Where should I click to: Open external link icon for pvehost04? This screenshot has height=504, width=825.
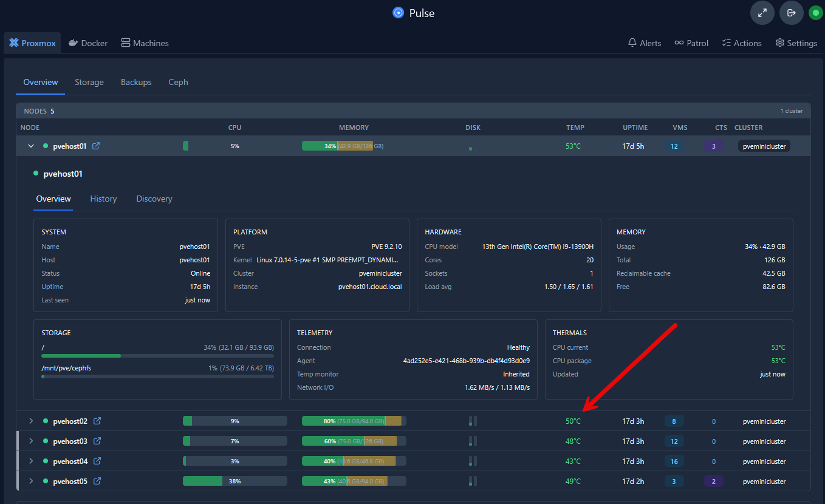pyautogui.click(x=97, y=461)
